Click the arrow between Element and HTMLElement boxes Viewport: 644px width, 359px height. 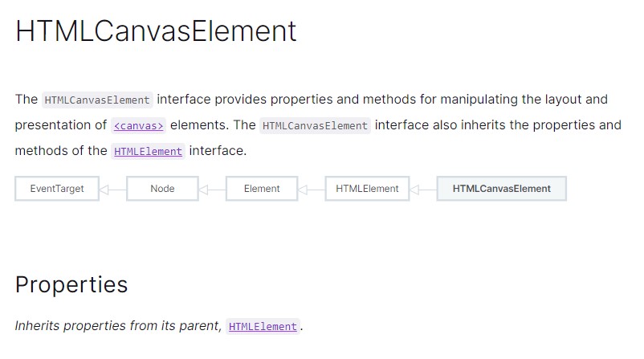[311, 190]
